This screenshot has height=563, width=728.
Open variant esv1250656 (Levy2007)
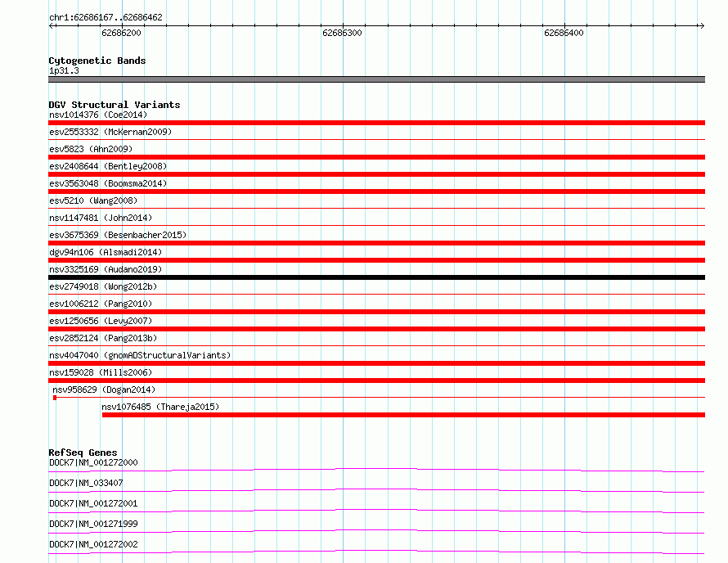(x=101, y=321)
